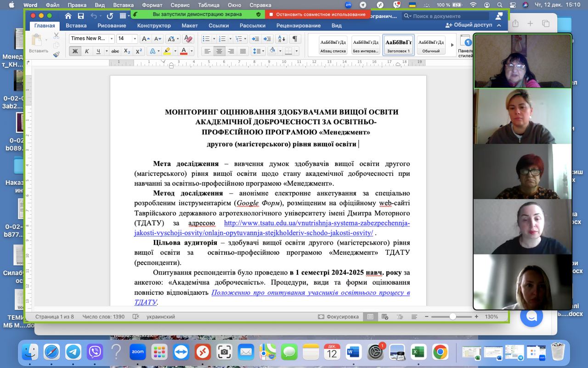The height and width of the screenshot is (368, 588).
Task: Open the Сервис menu in the menu bar
Action: pos(181,5)
